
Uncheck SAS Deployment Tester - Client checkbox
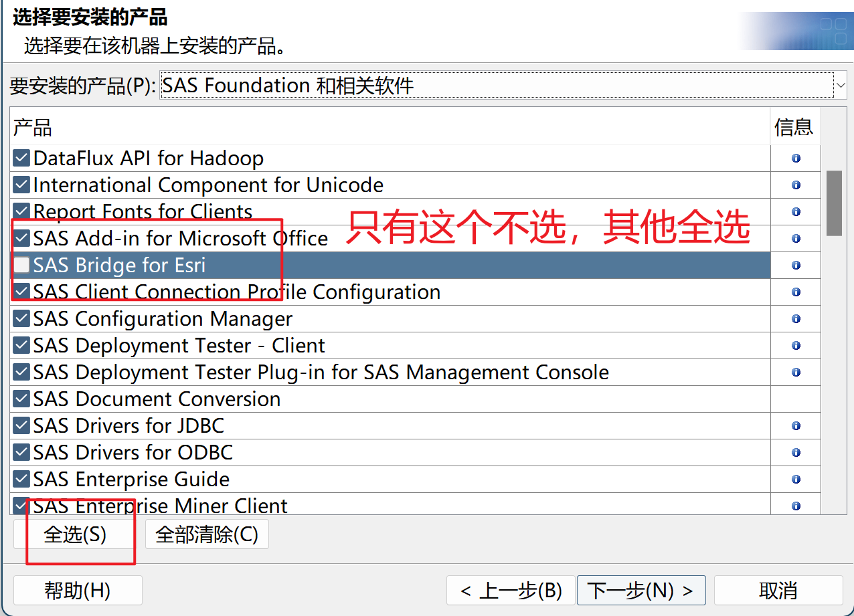click(x=21, y=346)
